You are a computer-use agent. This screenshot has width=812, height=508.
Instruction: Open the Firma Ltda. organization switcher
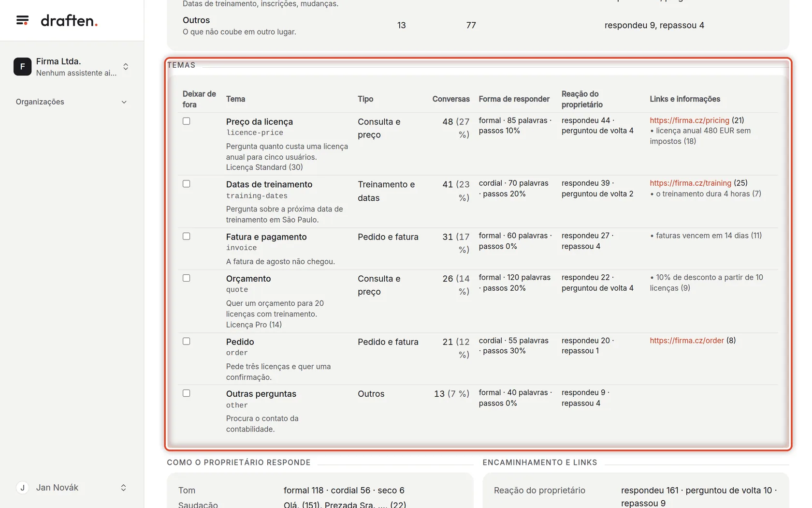tap(72, 67)
